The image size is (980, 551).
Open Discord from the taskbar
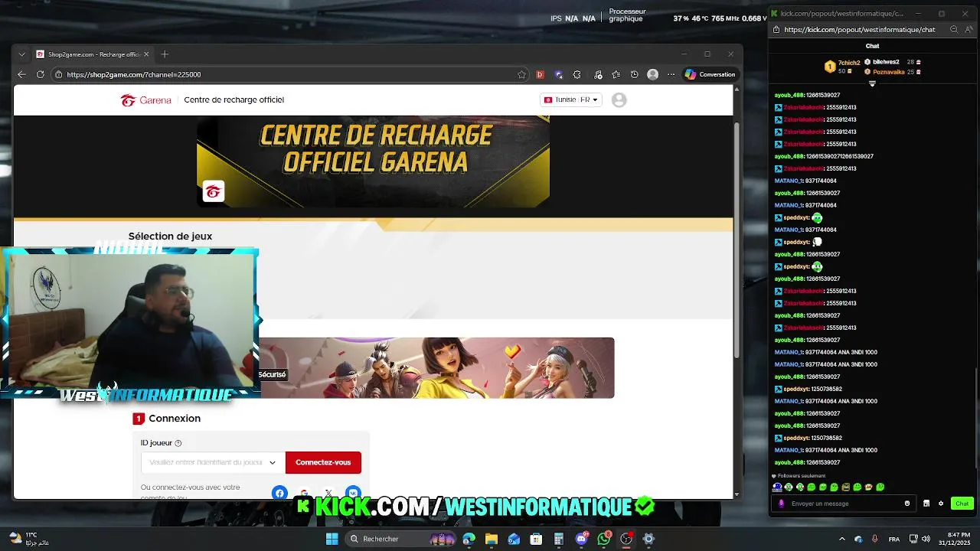[x=582, y=539]
